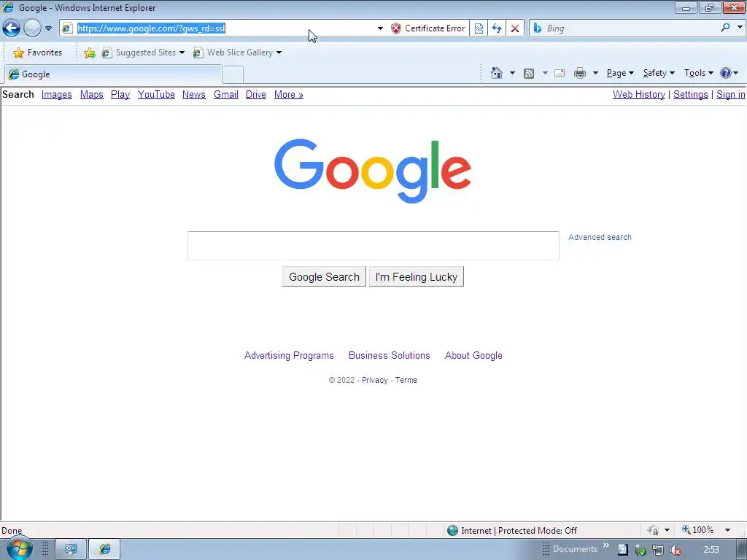Open the Play link

click(x=120, y=94)
